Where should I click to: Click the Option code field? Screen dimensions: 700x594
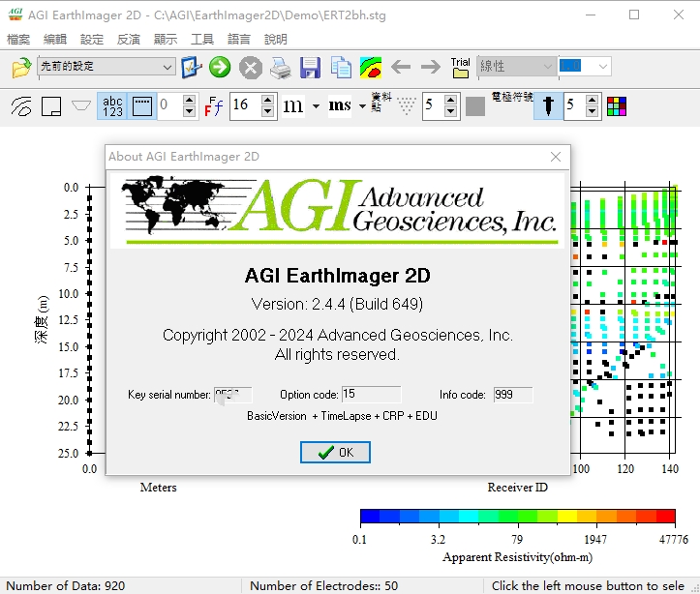click(x=372, y=394)
